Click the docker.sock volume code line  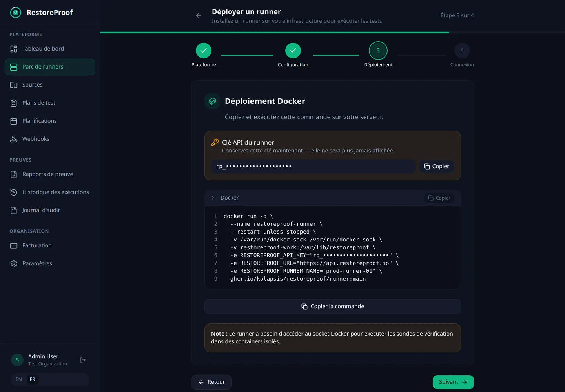pos(306,240)
